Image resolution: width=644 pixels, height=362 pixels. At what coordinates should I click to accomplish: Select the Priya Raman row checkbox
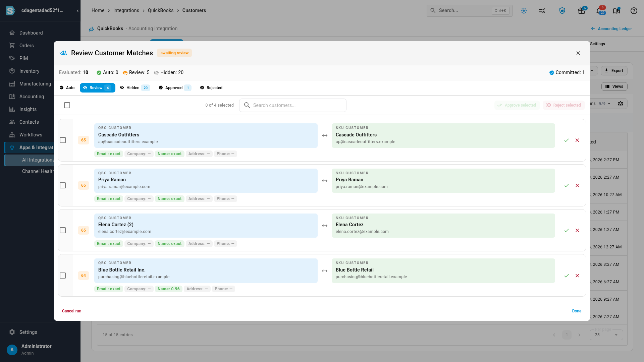point(63,185)
